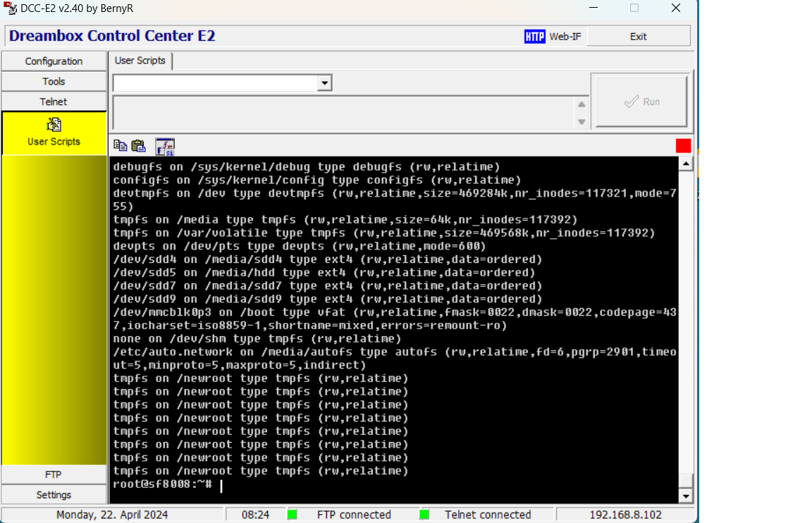Click the devtmpfs on /dev line
The height and width of the screenshot is (523, 812).
tap(395, 199)
